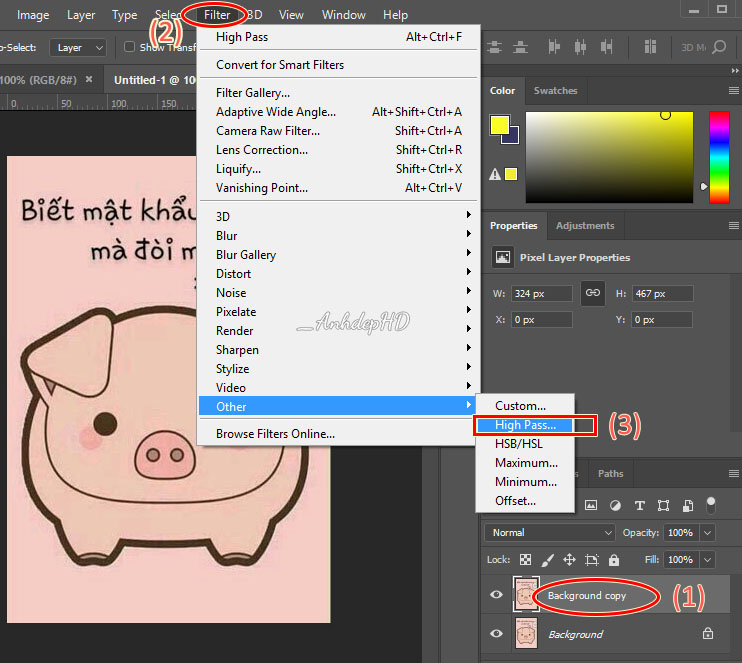Click the dark blue background color swatch

(x=513, y=137)
